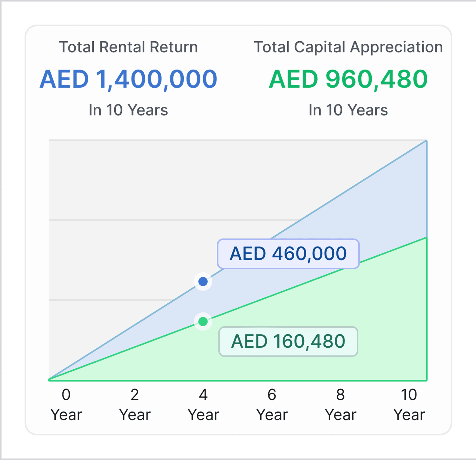Click the top end of the blue rental line
Viewport: 476px width, 460px height.
coord(426,141)
